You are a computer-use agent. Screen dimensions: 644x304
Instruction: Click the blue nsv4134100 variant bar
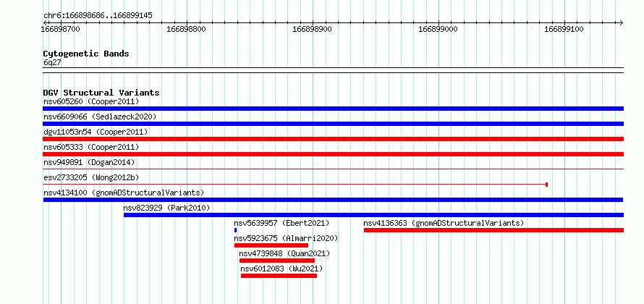333,200
